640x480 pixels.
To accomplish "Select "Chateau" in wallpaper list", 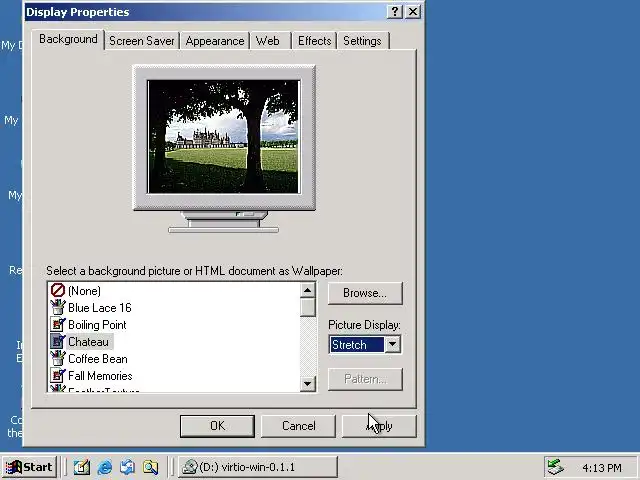I will [89, 342].
